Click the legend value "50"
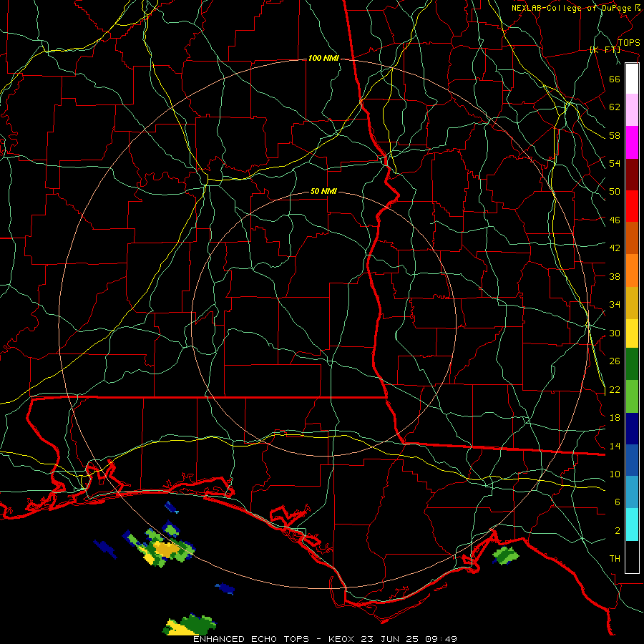The width and height of the screenshot is (644, 644). click(x=615, y=192)
